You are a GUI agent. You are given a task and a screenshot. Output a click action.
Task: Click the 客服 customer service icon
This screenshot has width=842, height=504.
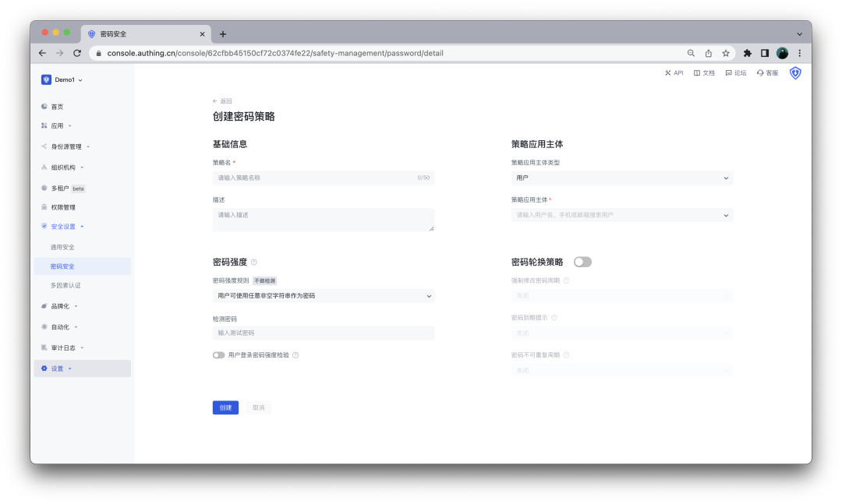[x=765, y=72]
